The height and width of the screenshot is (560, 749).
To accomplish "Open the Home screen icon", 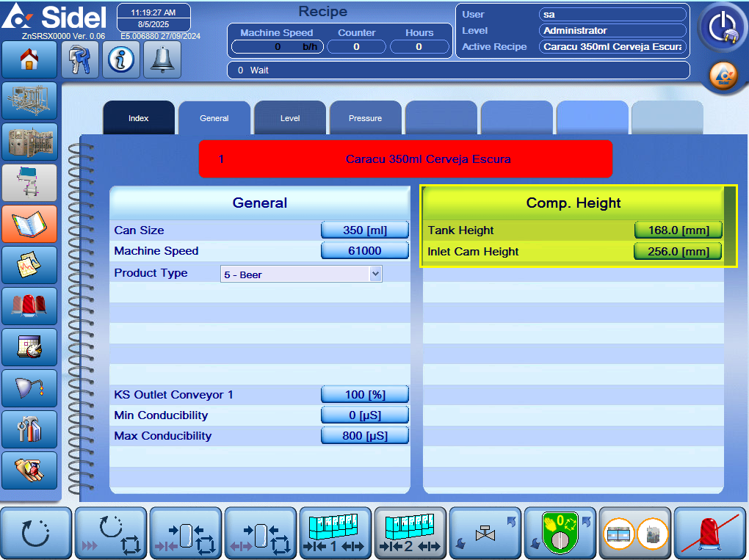I will tap(29, 59).
